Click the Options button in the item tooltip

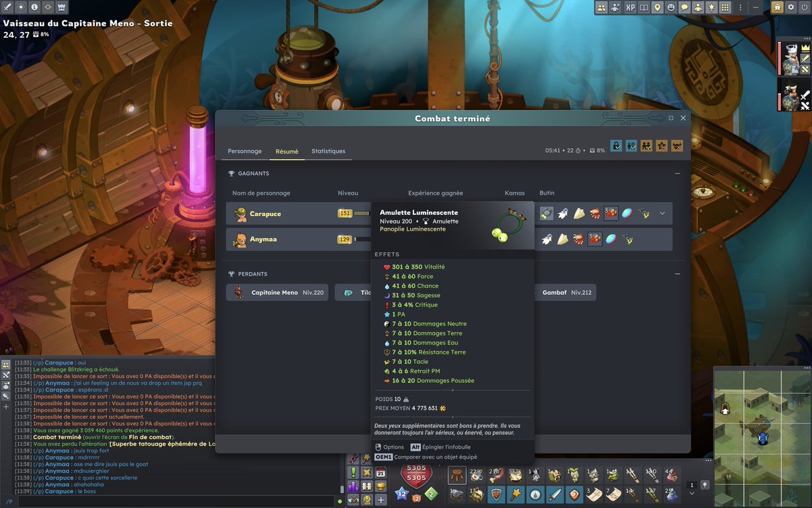[393, 446]
